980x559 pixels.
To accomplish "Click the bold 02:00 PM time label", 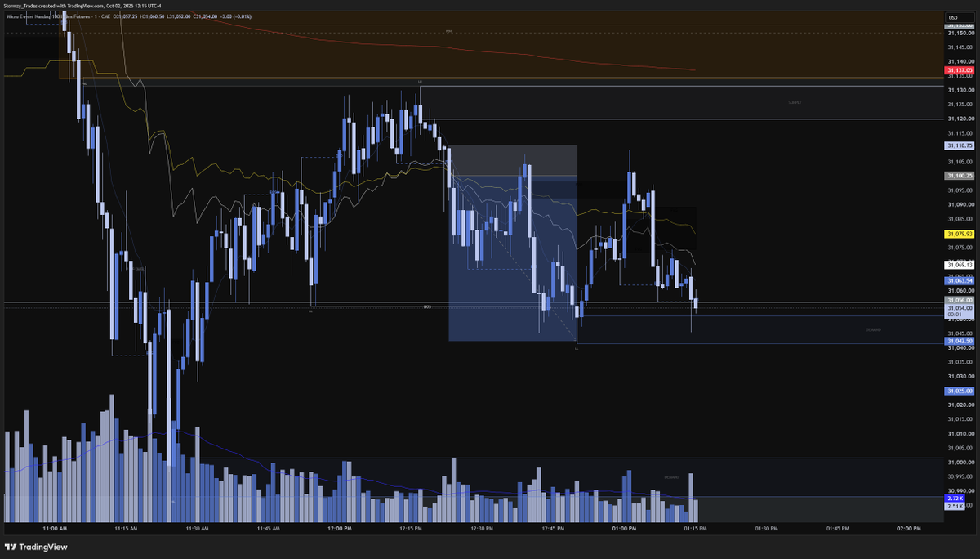I will coord(908,529).
